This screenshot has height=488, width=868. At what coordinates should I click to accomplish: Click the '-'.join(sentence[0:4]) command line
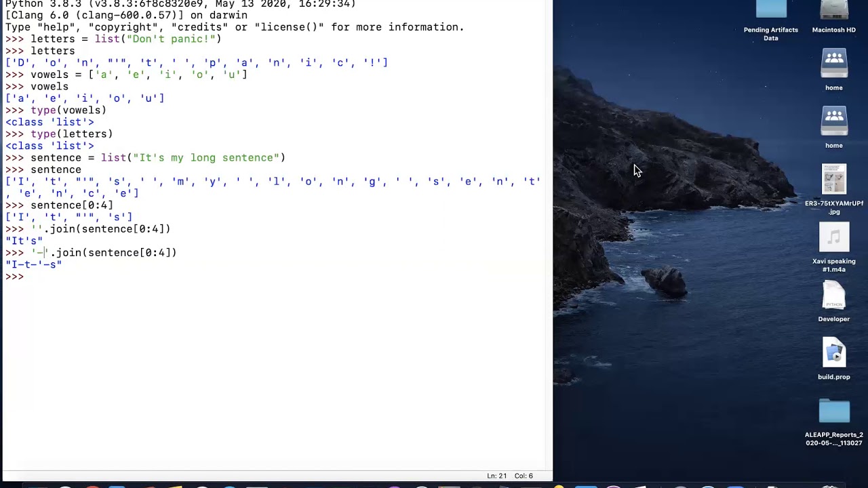91,253
